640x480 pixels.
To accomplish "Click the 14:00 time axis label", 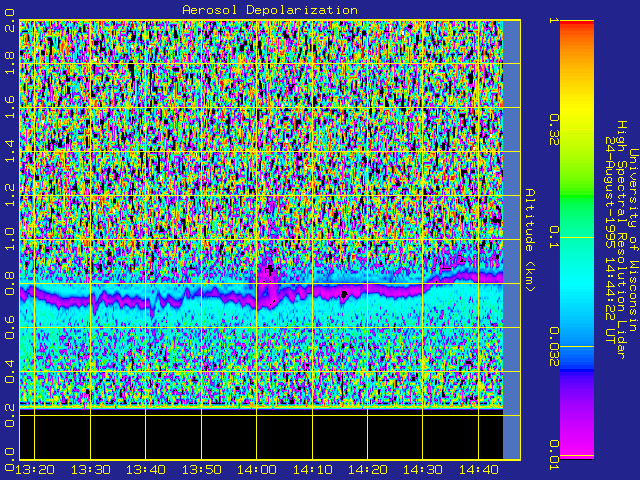I will 257,470.
